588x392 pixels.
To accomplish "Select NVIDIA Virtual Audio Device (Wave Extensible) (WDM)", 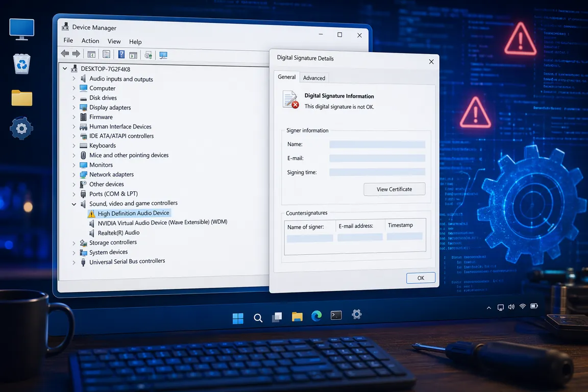I will point(162,223).
